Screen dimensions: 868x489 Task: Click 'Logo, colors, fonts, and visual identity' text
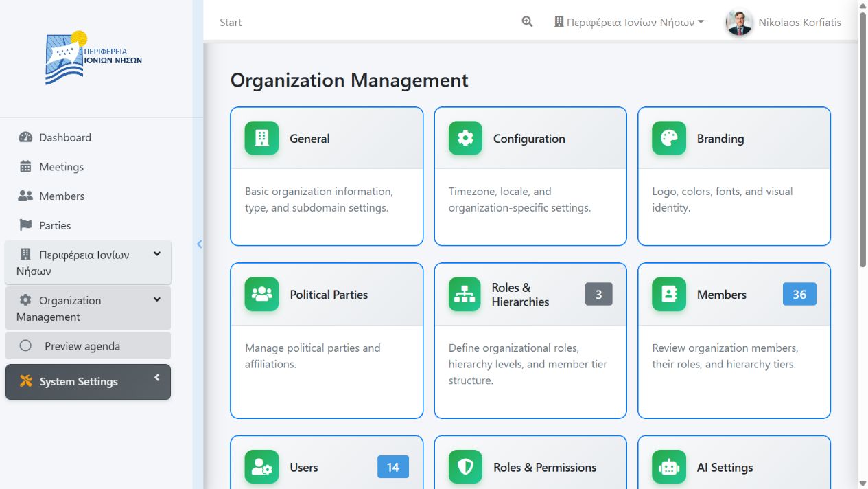point(722,199)
